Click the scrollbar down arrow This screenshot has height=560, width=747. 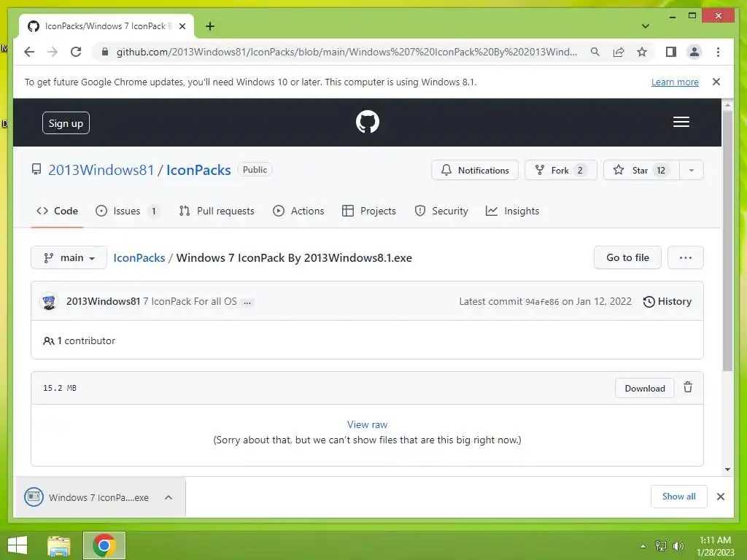(727, 470)
